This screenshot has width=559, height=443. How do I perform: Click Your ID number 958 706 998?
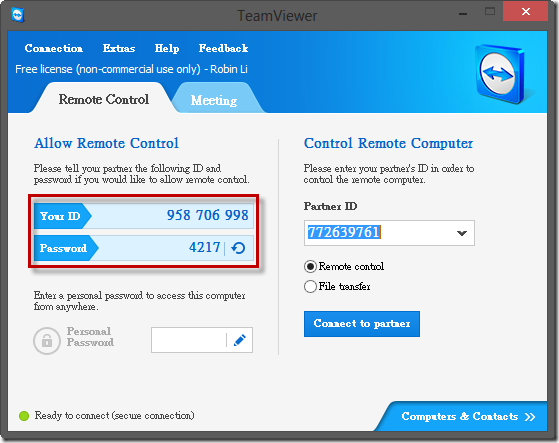click(207, 215)
